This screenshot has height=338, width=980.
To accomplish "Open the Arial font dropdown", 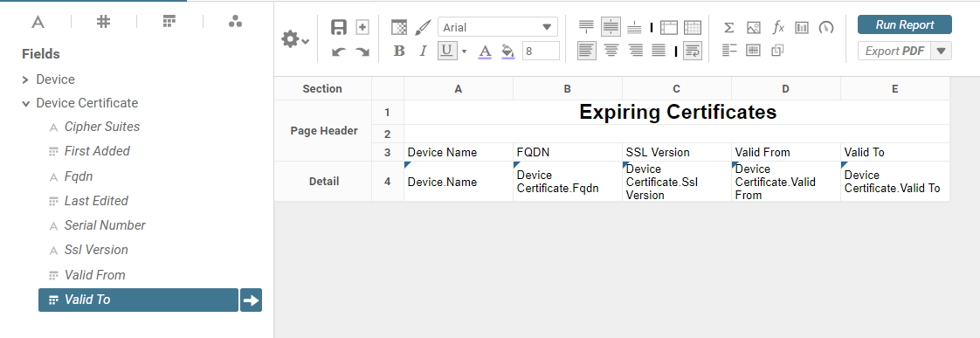I will [x=498, y=27].
